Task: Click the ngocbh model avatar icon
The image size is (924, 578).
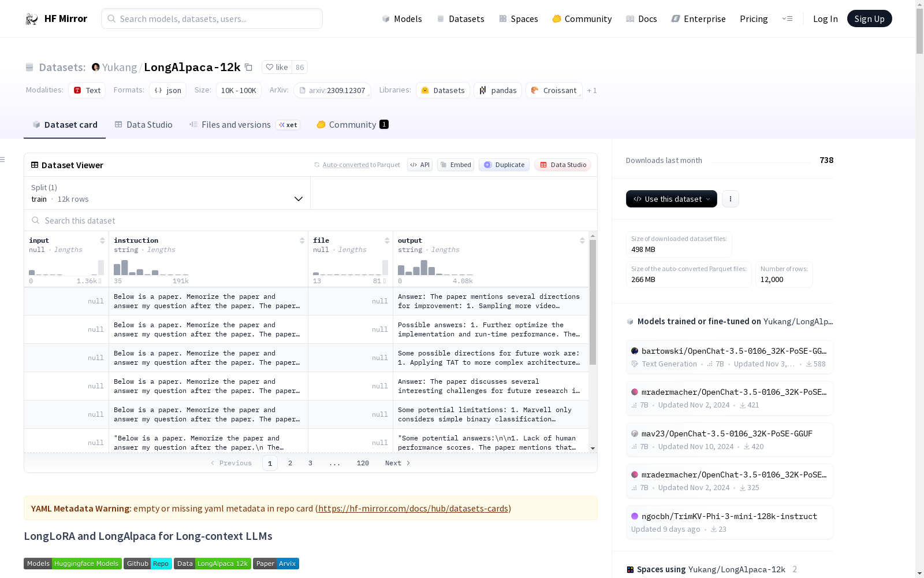Action: 635,516
